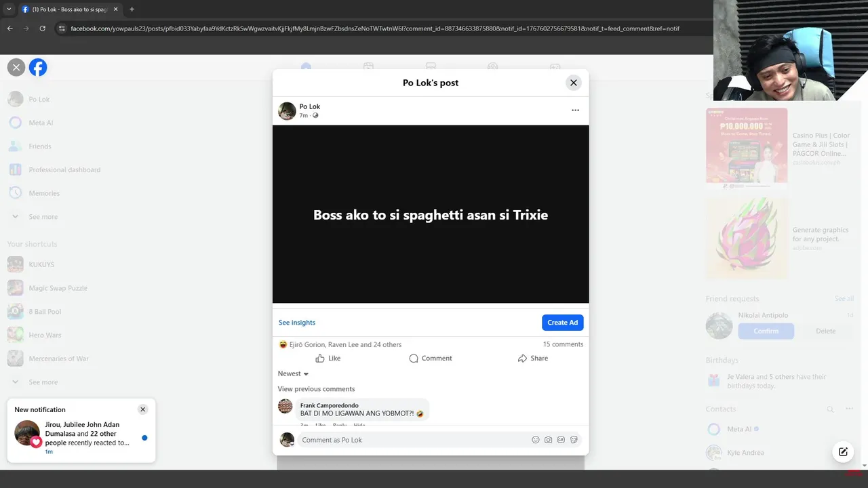Screen dimensions: 868x488
Task: Click See insights link
Action: click(297, 323)
